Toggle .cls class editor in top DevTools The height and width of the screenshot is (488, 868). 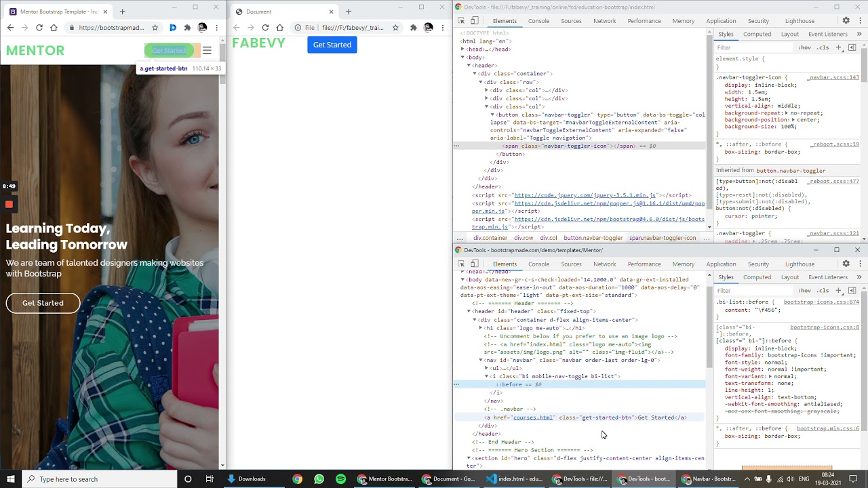(823, 47)
